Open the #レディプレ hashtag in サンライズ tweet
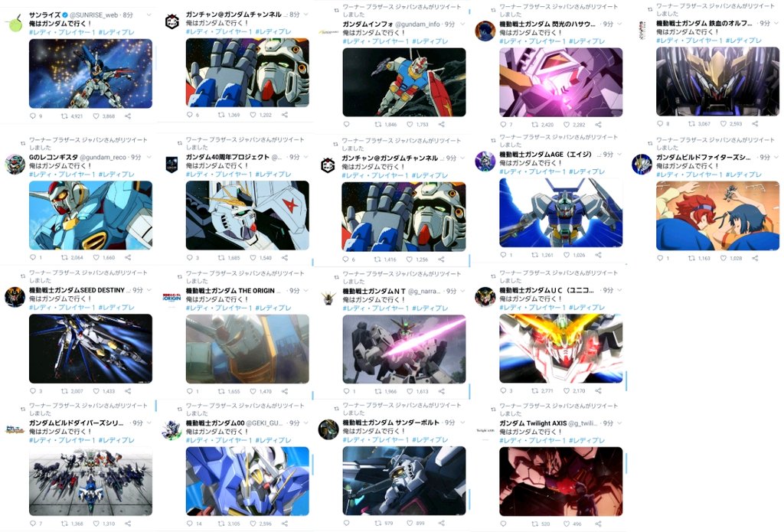This screenshot has height=532, width=784. coord(116,32)
